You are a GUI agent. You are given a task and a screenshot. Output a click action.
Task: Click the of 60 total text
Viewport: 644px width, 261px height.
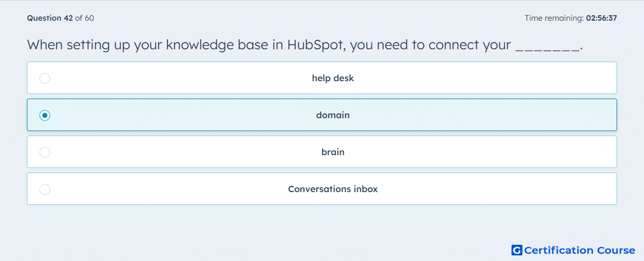pos(84,18)
